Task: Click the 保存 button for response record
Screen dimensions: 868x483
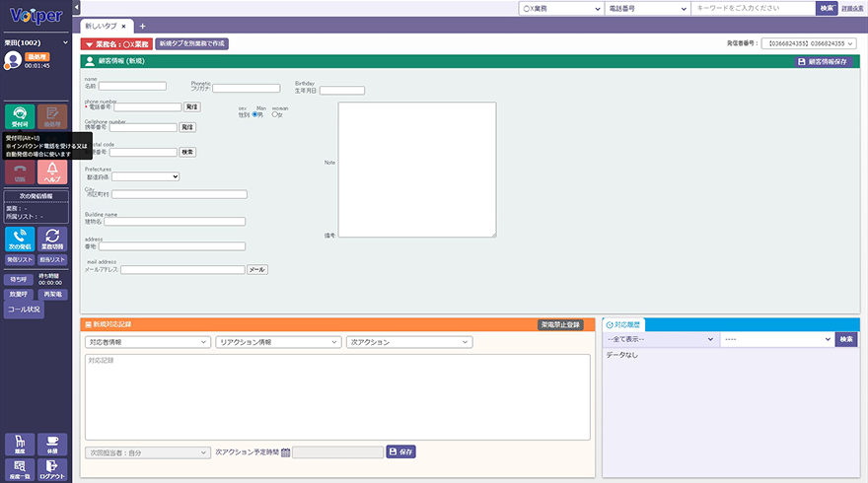Action: 400,451
